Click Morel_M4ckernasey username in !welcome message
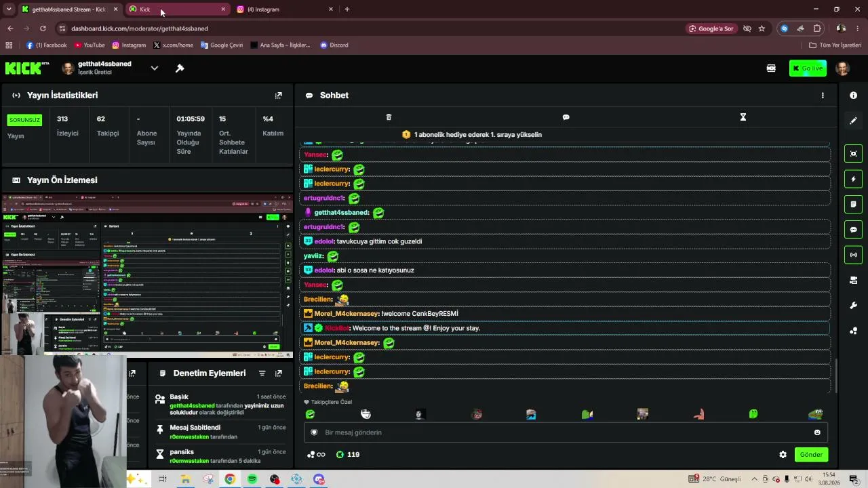This screenshot has height=488, width=868. tap(347, 314)
